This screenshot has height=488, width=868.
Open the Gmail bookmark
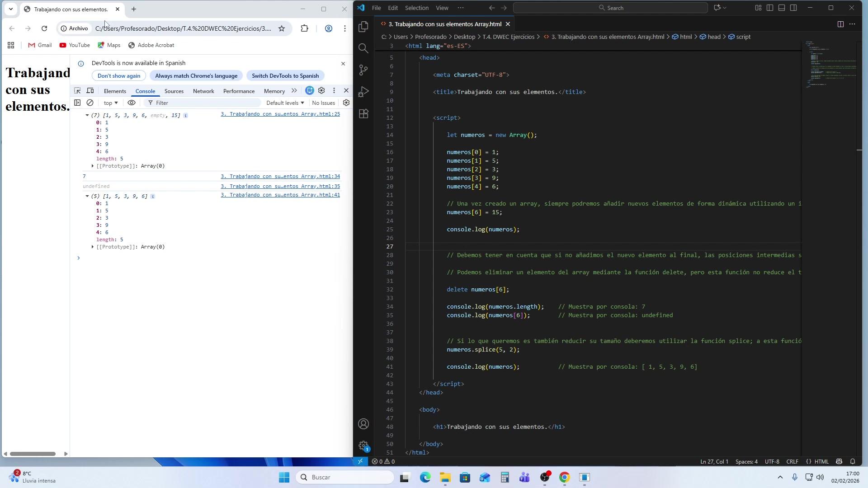click(40, 45)
